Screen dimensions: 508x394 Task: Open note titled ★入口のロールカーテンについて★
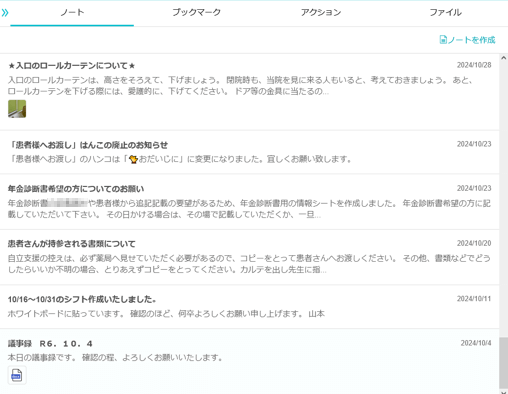click(71, 66)
